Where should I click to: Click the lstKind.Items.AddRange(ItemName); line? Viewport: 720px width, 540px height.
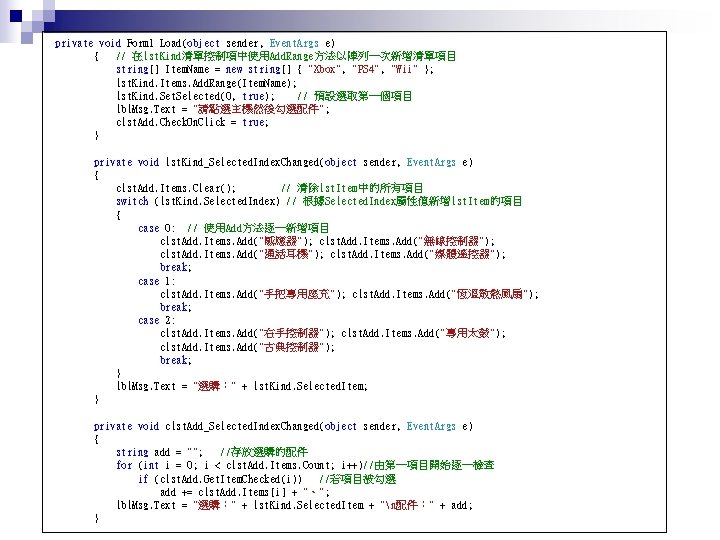(207, 83)
